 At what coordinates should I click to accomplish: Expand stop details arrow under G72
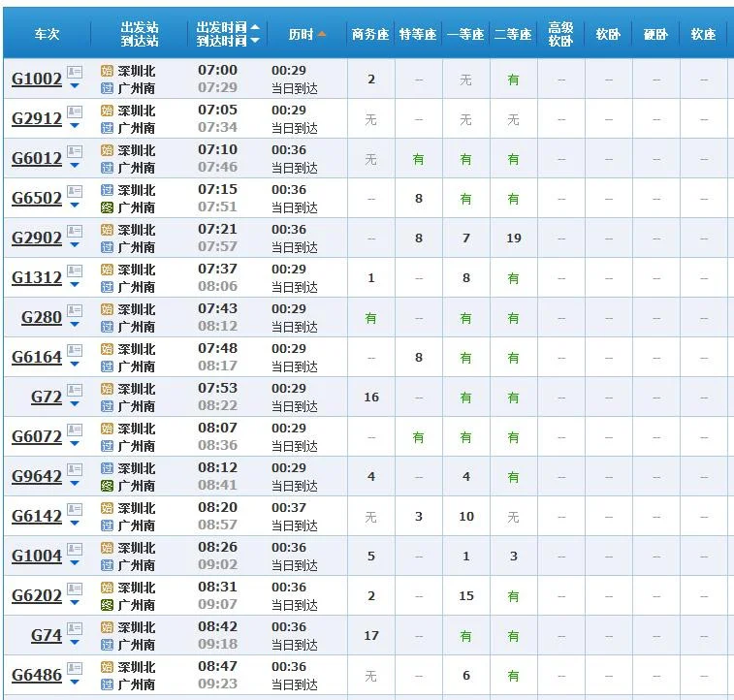pos(75,404)
